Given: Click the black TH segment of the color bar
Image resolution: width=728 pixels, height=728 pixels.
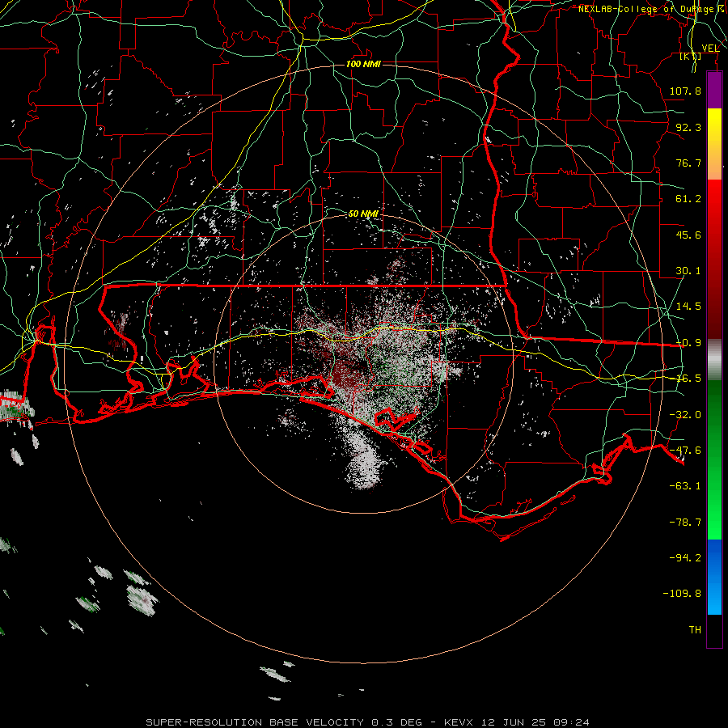Looking at the screenshot, I should click(x=714, y=630).
